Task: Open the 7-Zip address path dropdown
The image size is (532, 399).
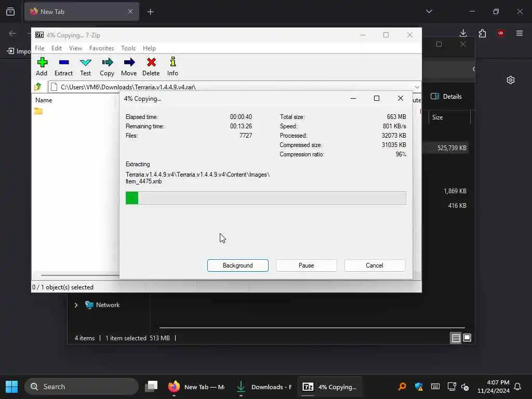Action: [x=417, y=87]
